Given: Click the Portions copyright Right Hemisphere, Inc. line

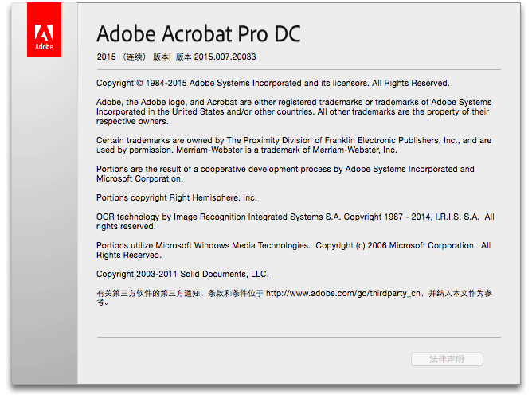Looking at the screenshot, I should pyautogui.click(x=177, y=197).
